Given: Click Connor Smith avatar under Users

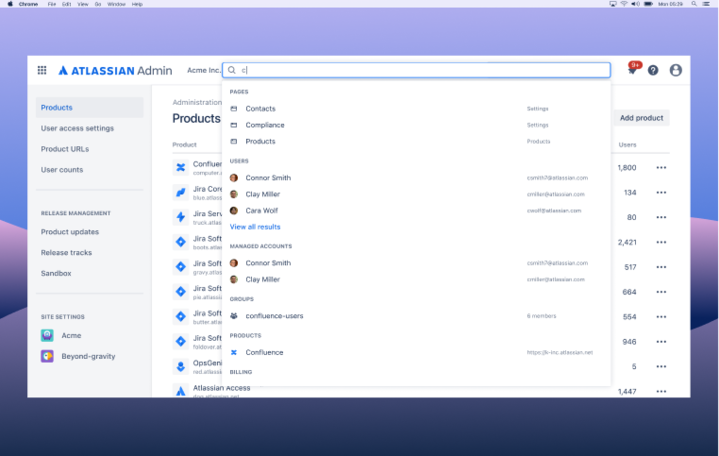Looking at the screenshot, I should 234,178.
